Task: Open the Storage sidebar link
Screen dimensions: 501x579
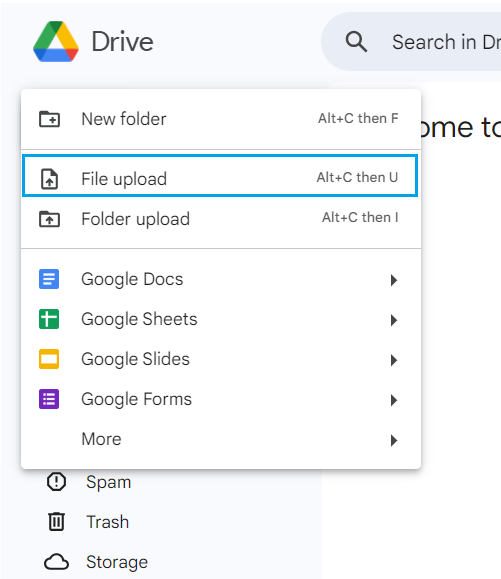Action: click(117, 562)
